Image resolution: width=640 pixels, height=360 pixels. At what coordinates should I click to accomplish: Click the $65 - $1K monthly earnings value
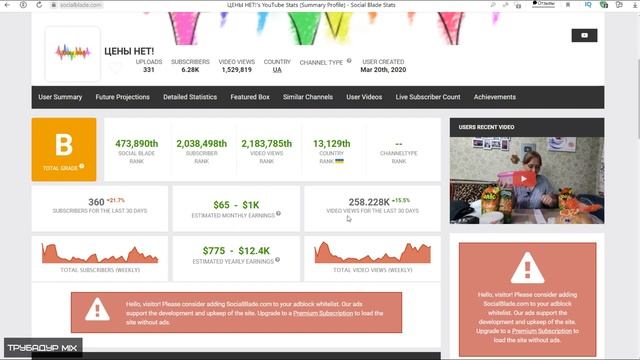pyautogui.click(x=236, y=205)
